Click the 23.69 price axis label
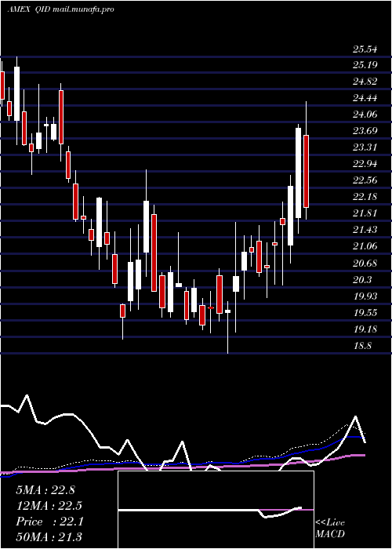This screenshot has width=392, height=549. tap(365, 131)
